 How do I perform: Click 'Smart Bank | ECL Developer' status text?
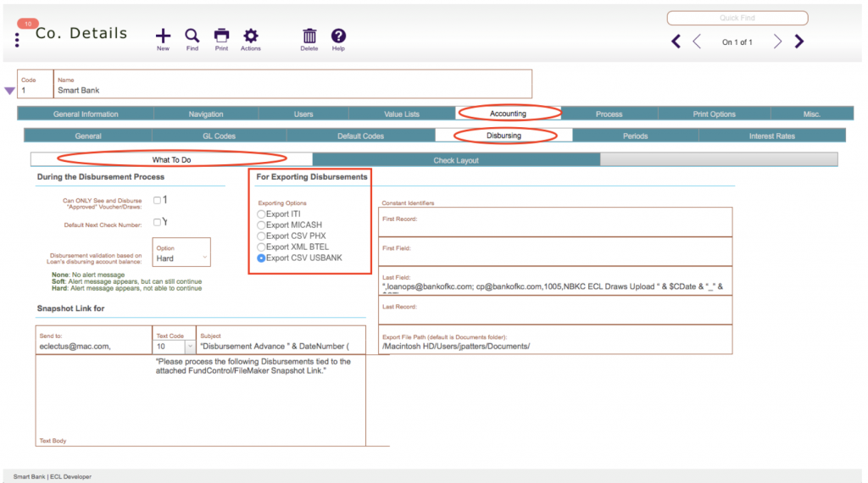(x=53, y=476)
